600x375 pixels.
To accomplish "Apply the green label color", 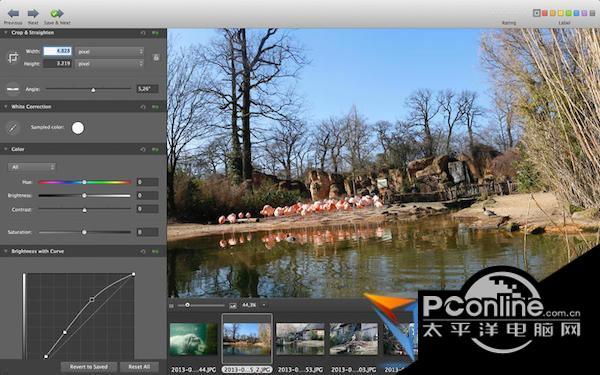I will pos(569,13).
